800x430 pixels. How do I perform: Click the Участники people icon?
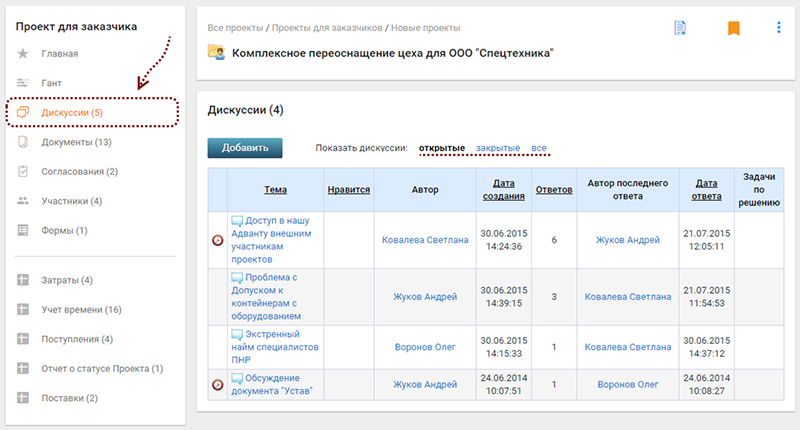(23, 201)
